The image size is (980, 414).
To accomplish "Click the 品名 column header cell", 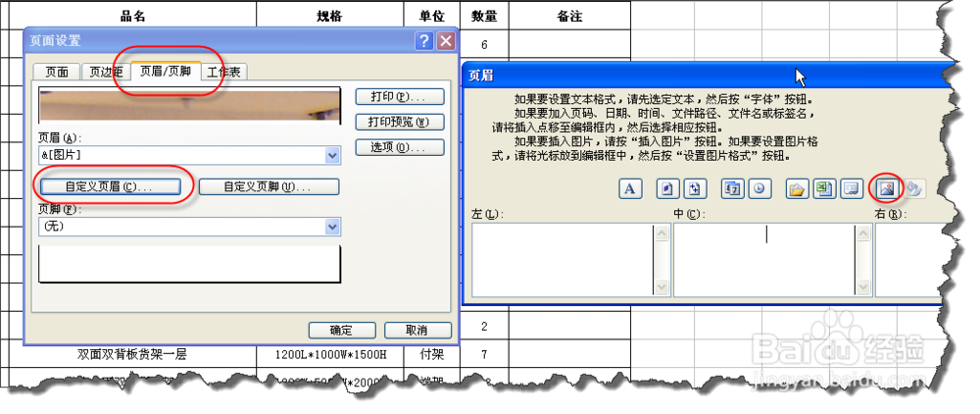I will point(132,16).
